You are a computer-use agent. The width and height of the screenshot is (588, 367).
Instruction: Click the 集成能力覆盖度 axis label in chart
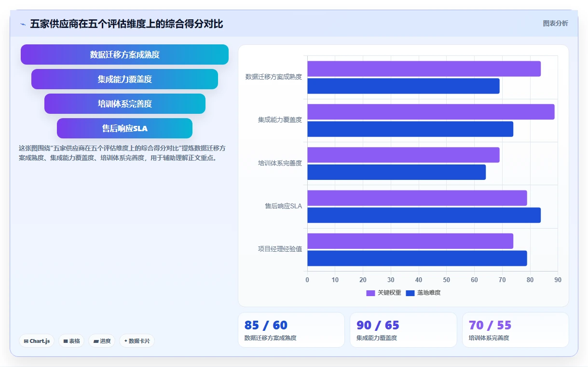point(280,120)
